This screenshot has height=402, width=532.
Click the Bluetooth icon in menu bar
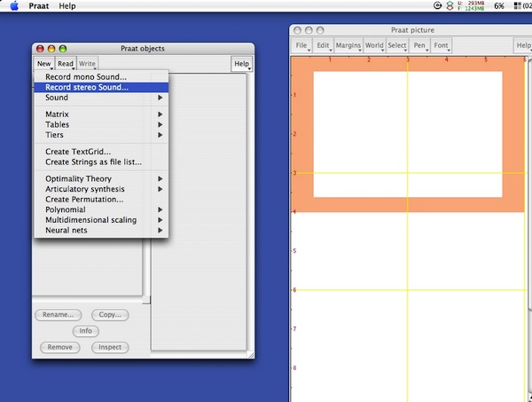coord(450,6)
